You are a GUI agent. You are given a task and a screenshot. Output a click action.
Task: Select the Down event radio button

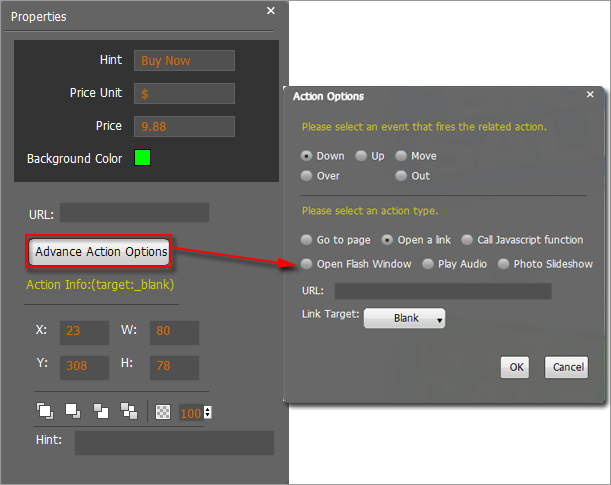click(307, 156)
